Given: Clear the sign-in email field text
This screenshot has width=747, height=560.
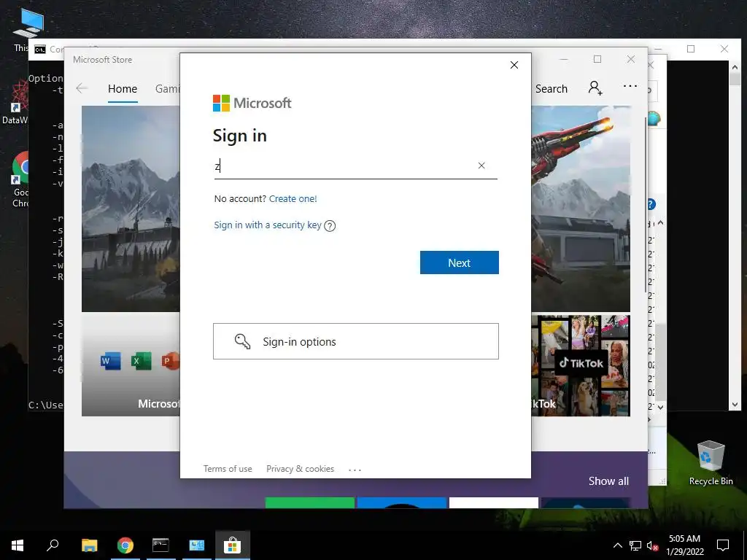Looking at the screenshot, I should point(481,166).
